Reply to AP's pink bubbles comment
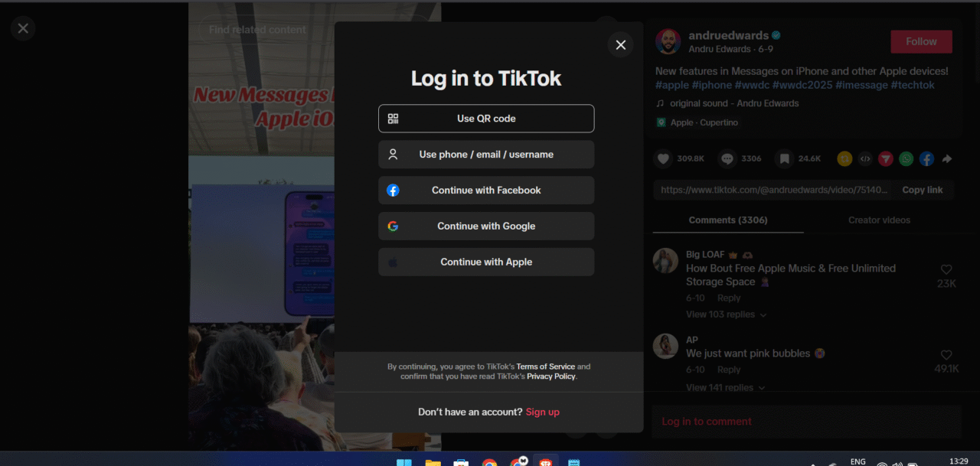This screenshot has height=466, width=980. (729, 370)
